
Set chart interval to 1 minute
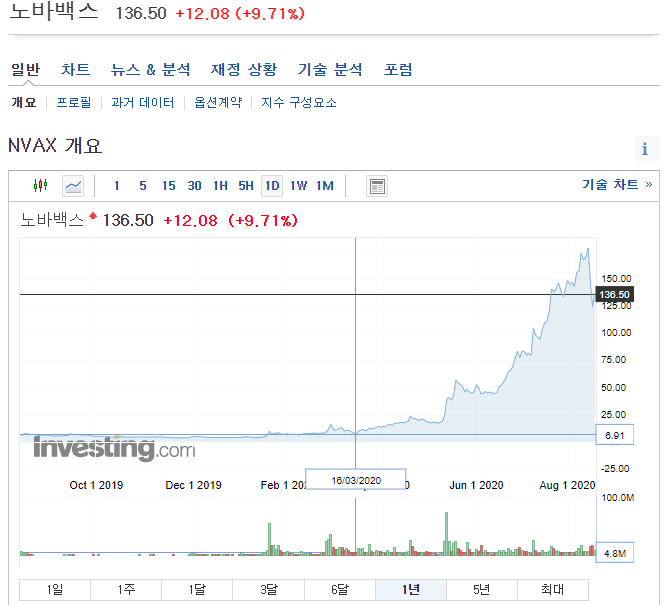pos(117,186)
